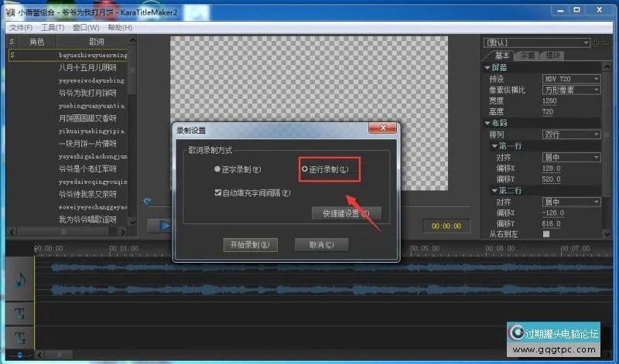The image size is (619, 364).
Task: Select the T1 first subtitle track icon
Action: coord(19,314)
